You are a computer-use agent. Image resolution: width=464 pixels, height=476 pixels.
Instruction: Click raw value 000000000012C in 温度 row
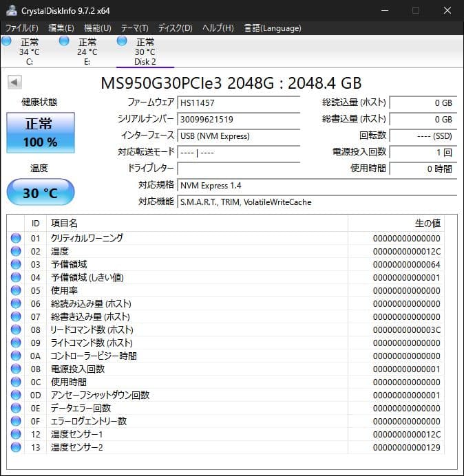[407, 252]
